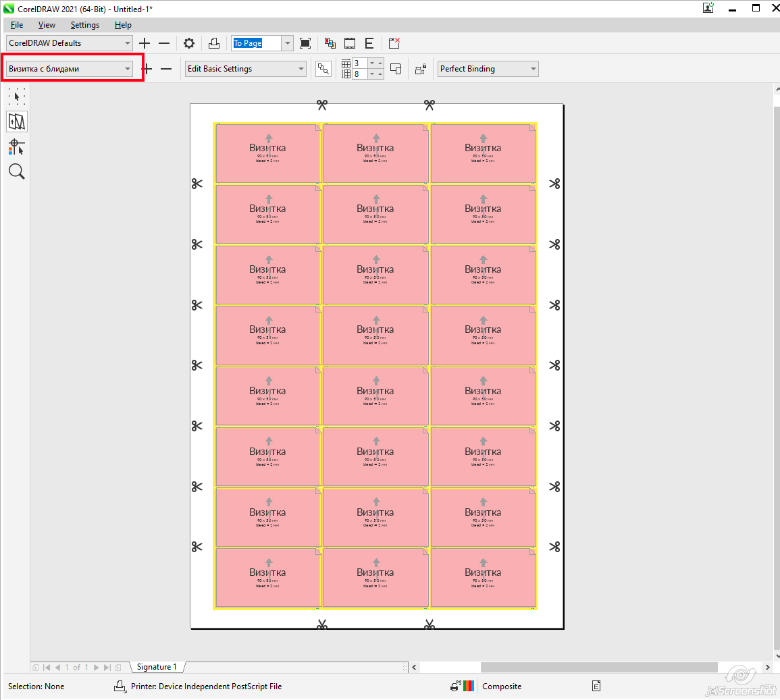Select the Imposition Layout tool

(16, 122)
